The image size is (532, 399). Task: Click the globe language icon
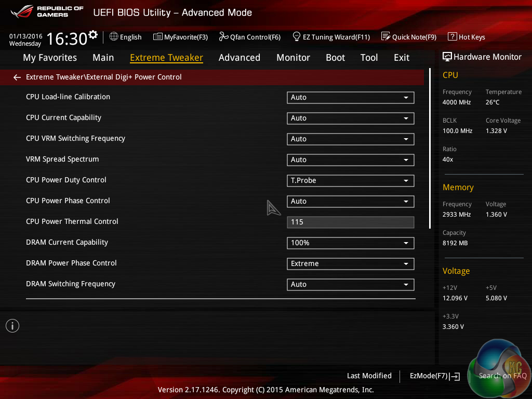[x=114, y=36]
